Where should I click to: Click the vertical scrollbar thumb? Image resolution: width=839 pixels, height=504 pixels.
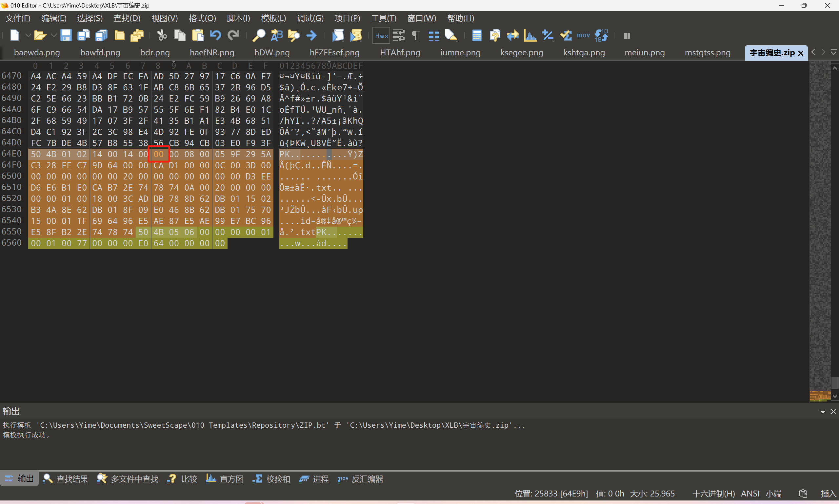click(x=835, y=383)
